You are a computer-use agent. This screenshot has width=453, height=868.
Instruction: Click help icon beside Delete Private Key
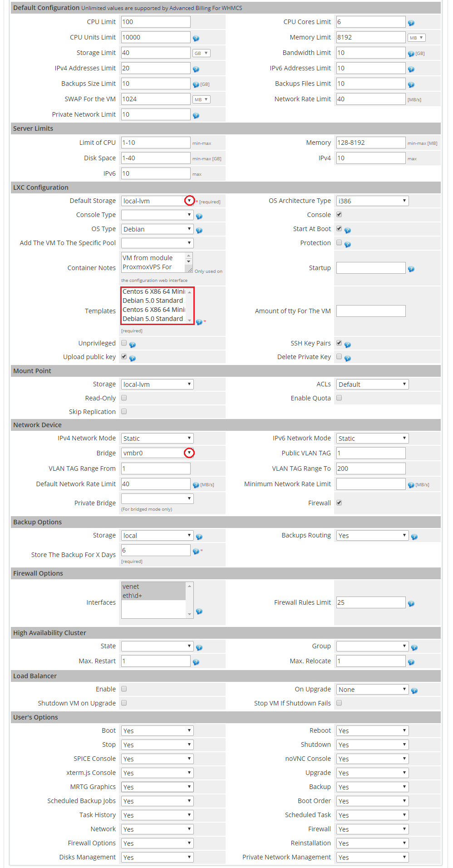tap(347, 358)
